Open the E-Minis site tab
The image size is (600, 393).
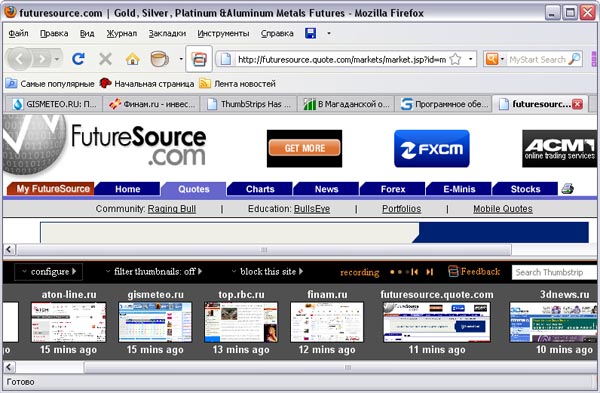(x=459, y=189)
